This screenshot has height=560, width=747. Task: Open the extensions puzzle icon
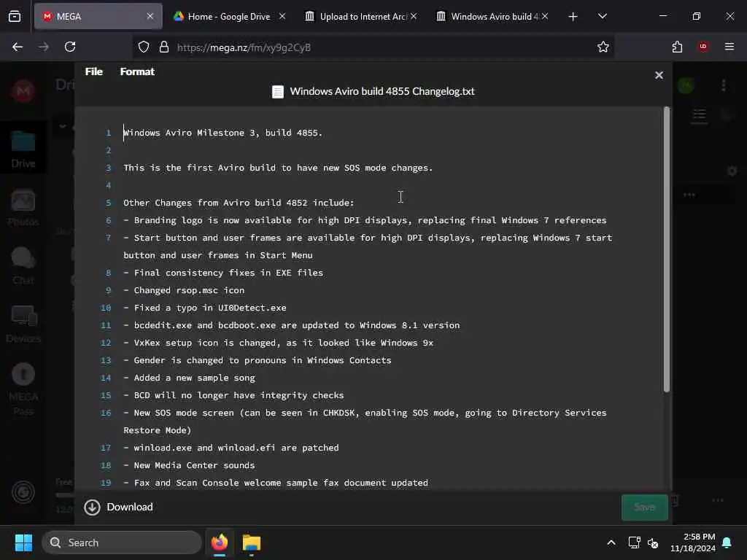[x=677, y=47]
